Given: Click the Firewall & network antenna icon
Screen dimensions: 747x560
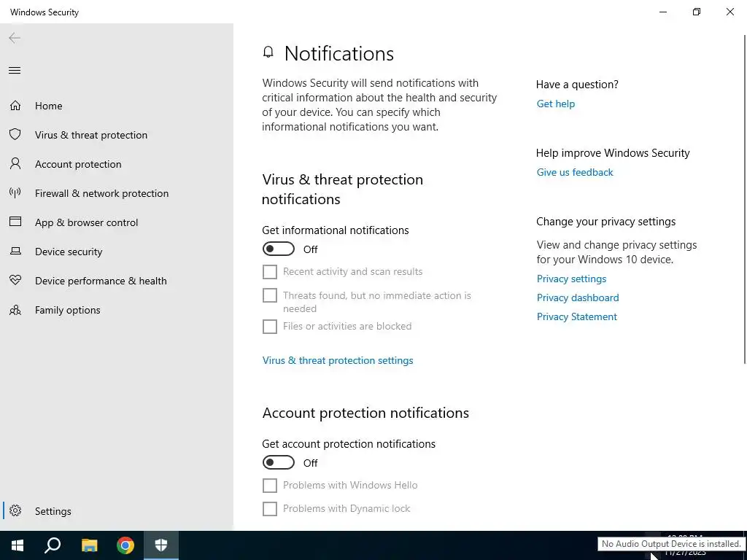Looking at the screenshot, I should coord(15,192).
